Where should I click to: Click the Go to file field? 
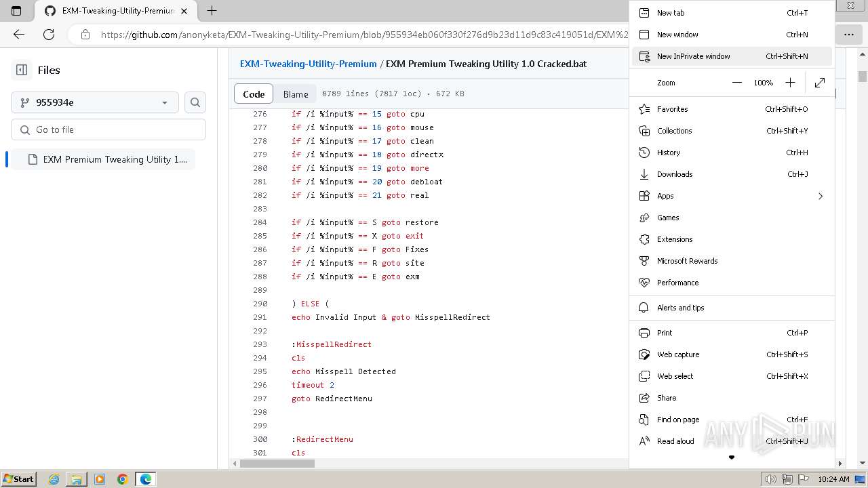coord(108,129)
